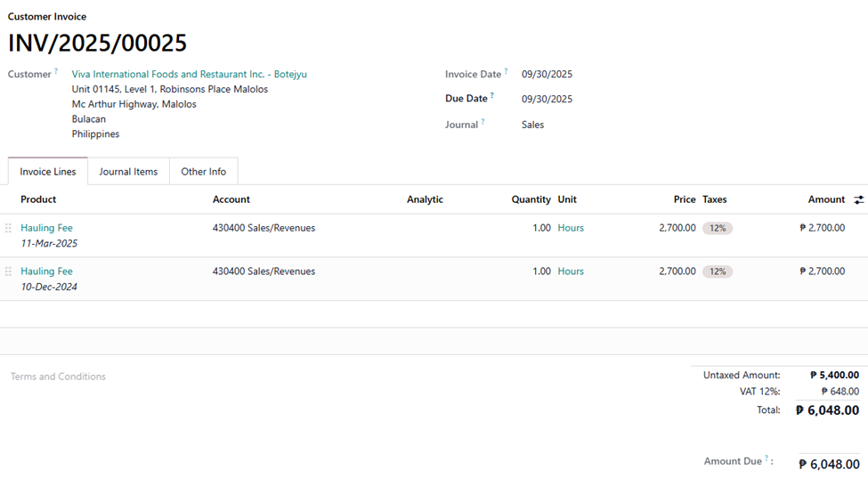Click help icon beside Amount Due

766,458
